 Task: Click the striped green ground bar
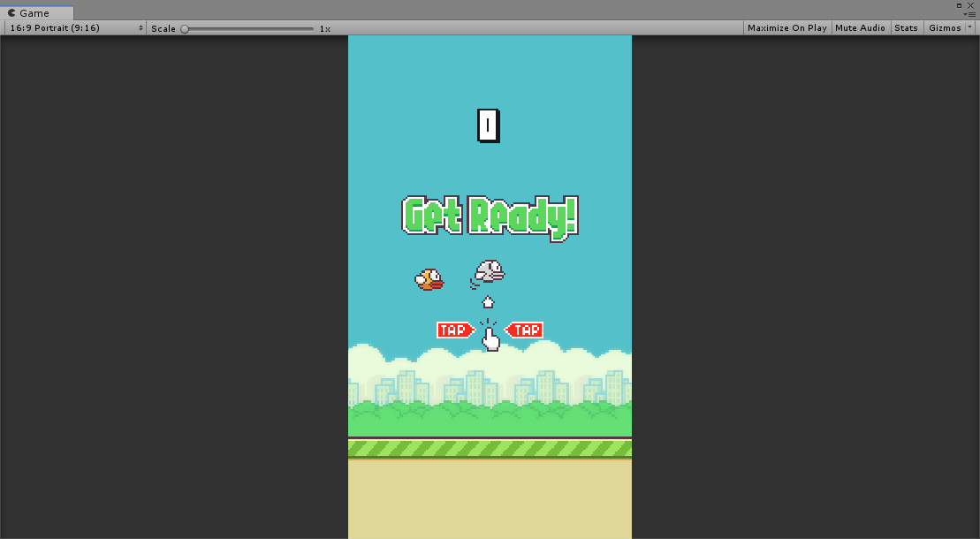point(490,448)
